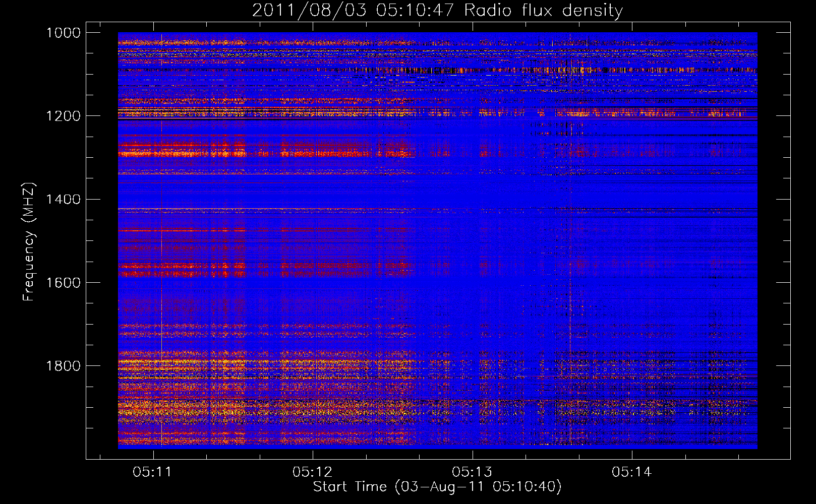Click the 1200 frequency tick label
Image resolution: width=816 pixels, height=504 pixels.
click(63, 116)
